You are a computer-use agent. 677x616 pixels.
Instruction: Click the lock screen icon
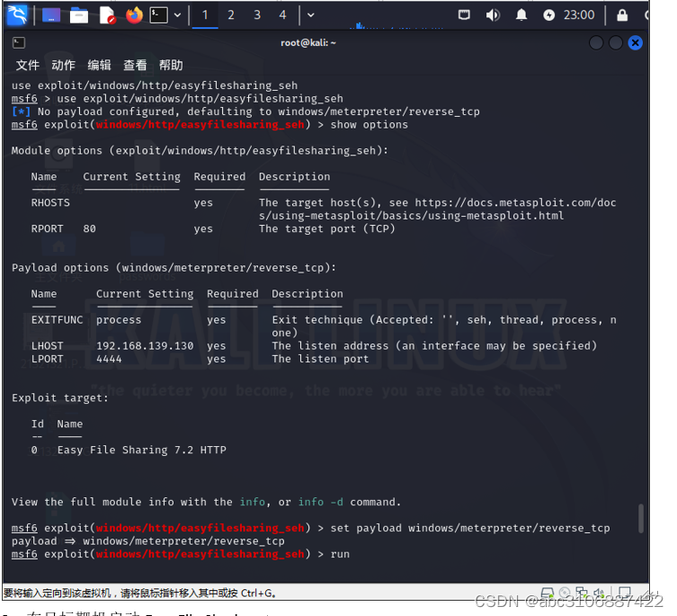coord(622,15)
